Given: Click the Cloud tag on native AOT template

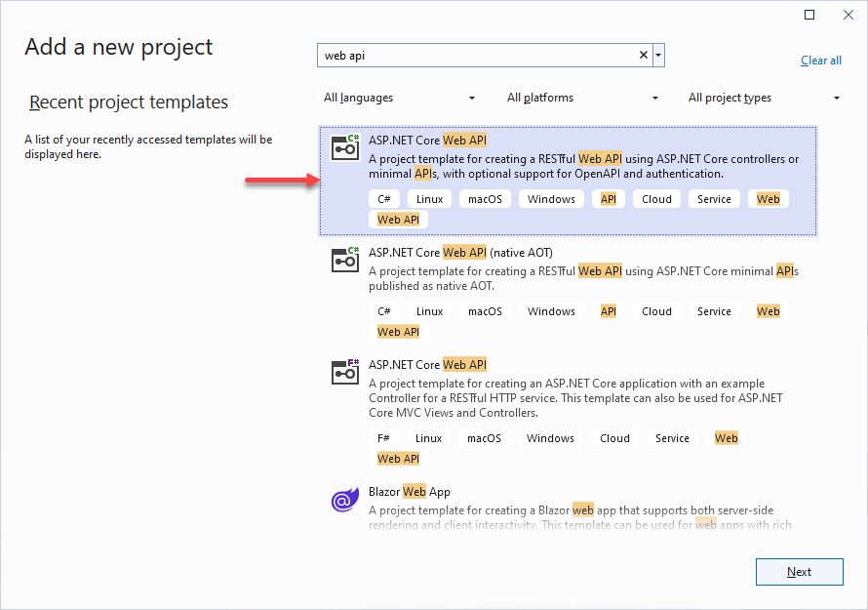Looking at the screenshot, I should coord(656,311).
